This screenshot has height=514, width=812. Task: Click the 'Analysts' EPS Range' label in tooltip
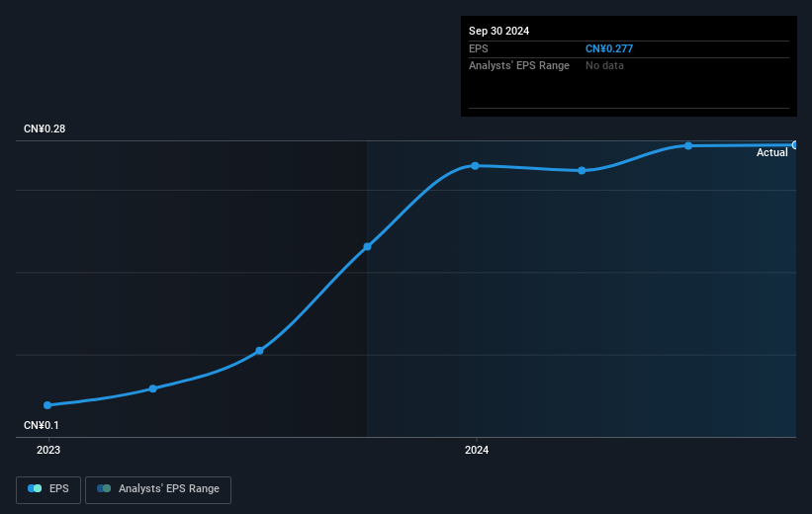pyautogui.click(x=519, y=66)
